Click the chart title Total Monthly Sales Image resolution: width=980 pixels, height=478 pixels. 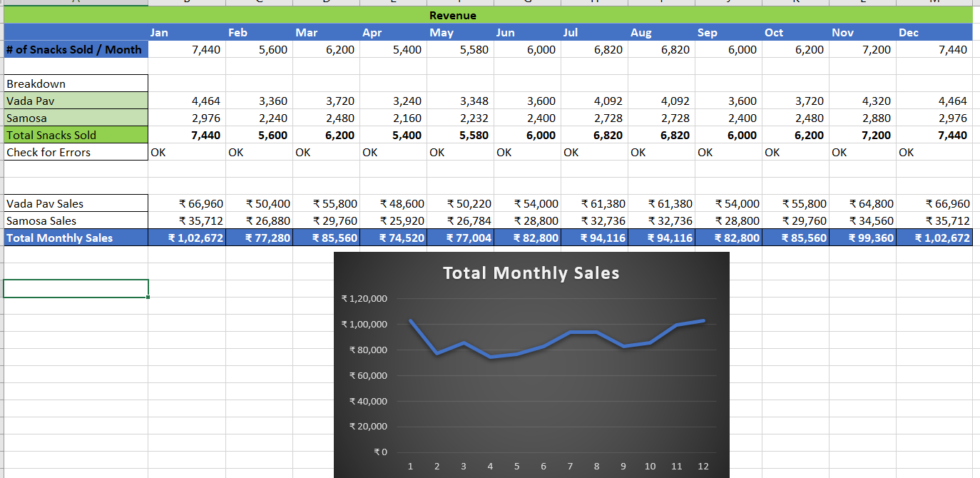point(531,273)
